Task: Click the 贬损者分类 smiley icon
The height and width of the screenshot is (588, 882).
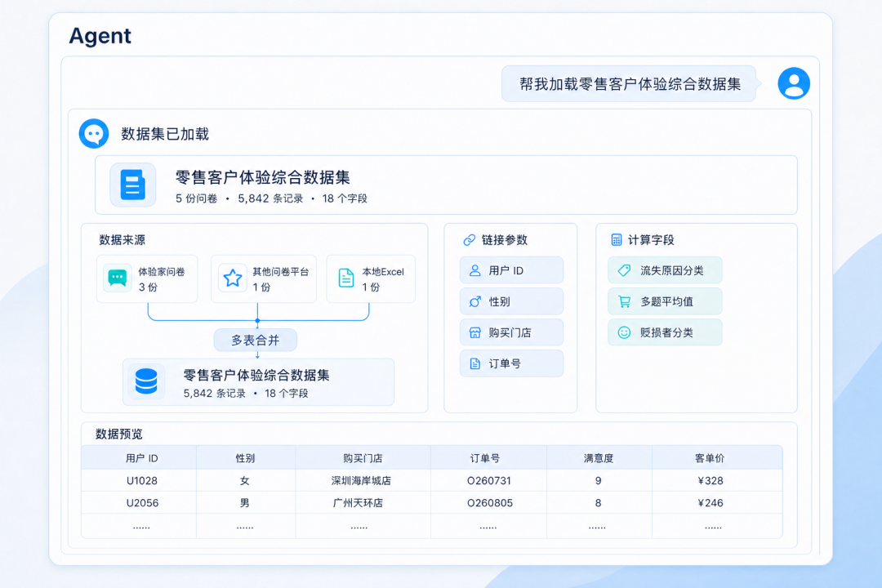Action: [x=624, y=332]
